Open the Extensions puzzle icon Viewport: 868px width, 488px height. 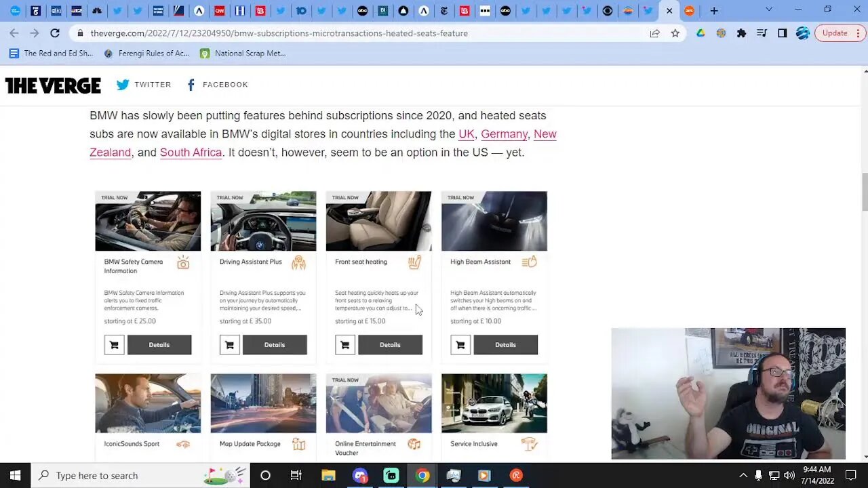click(741, 33)
